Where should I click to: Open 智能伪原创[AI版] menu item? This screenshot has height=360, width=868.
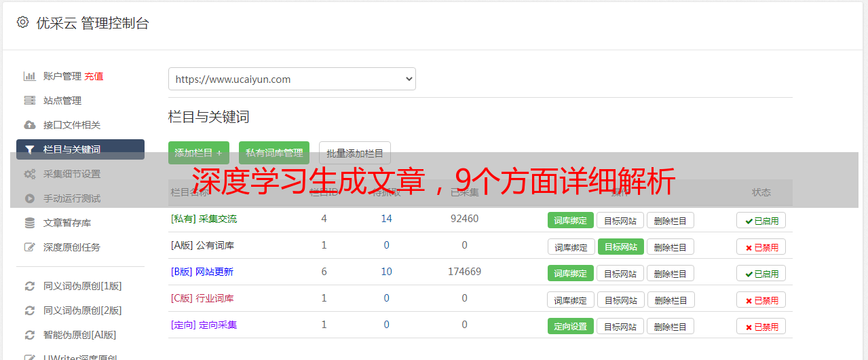pos(80,335)
